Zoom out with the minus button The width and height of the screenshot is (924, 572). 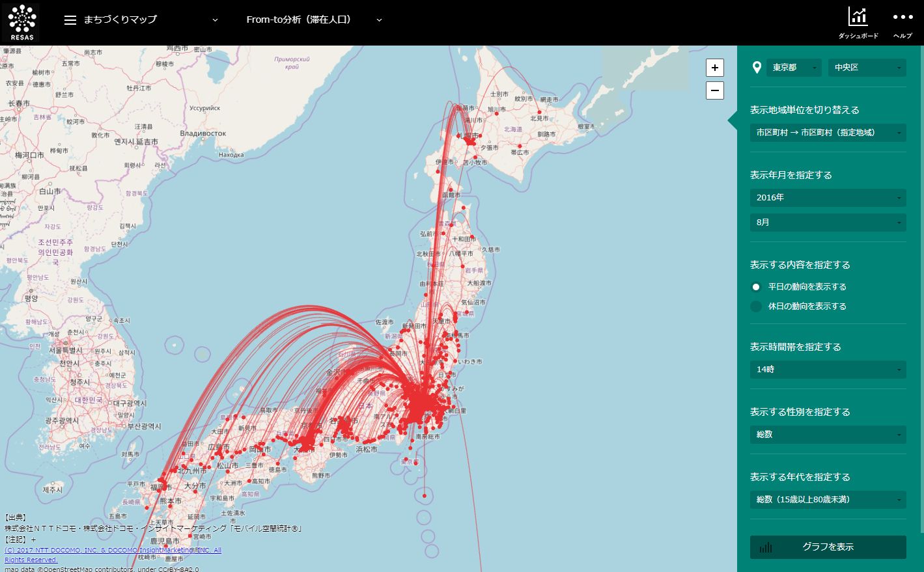715,90
